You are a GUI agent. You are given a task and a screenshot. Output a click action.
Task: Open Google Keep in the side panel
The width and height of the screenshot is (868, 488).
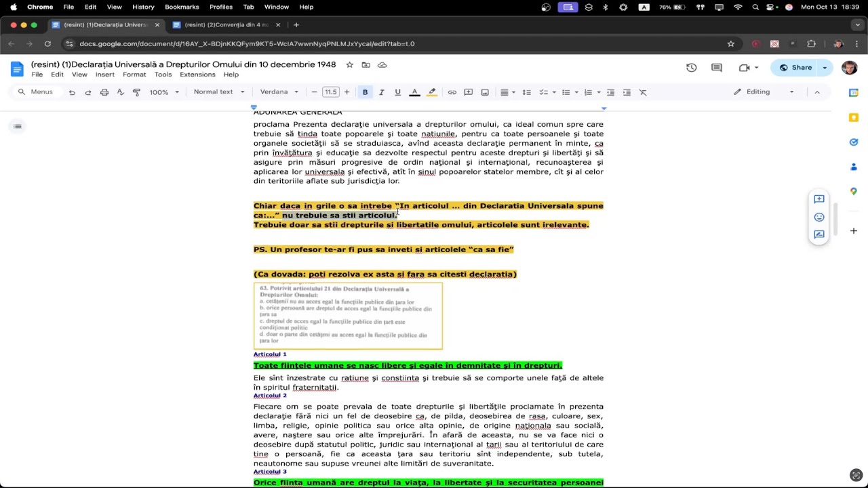[854, 117]
